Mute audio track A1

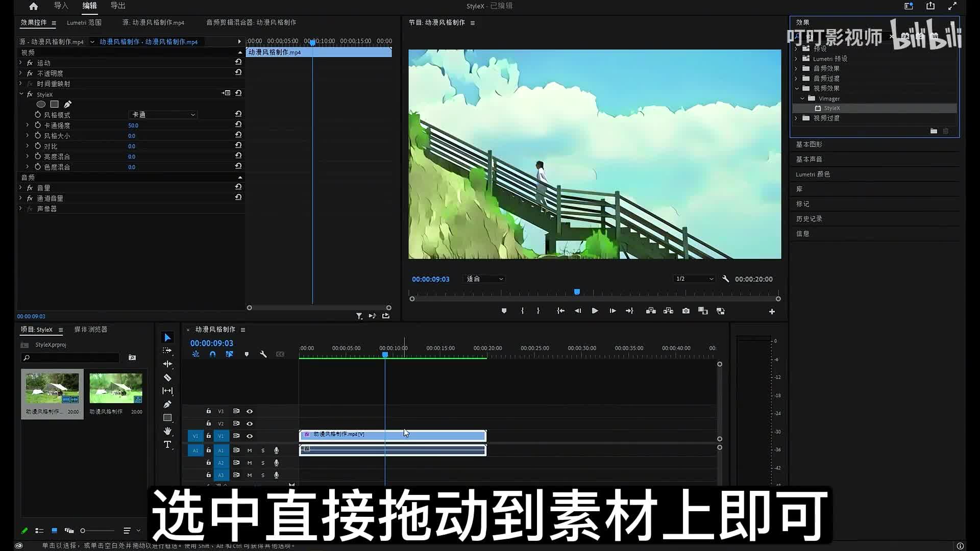pyautogui.click(x=250, y=450)
